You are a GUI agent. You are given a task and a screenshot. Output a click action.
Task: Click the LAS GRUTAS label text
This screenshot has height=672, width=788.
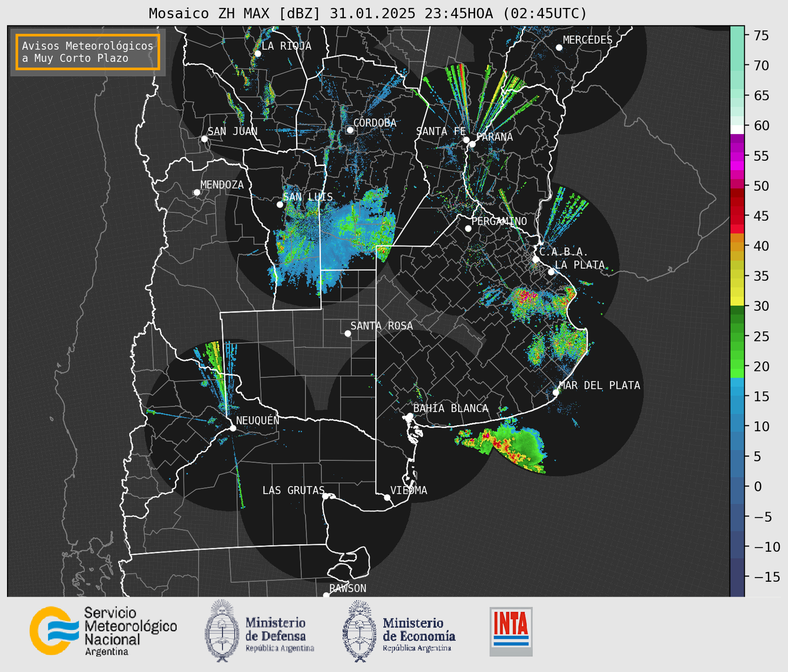click(293, 490)
